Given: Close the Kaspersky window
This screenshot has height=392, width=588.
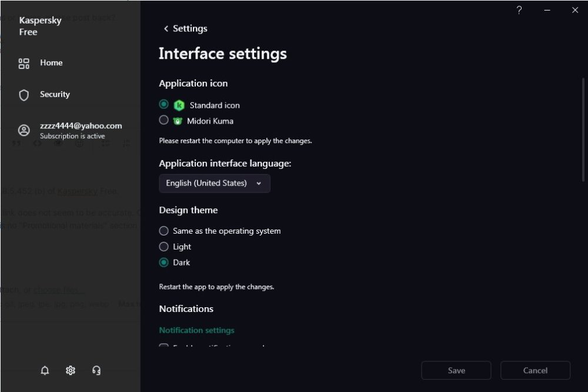Looking at the screenshot, I should point(575,10).
